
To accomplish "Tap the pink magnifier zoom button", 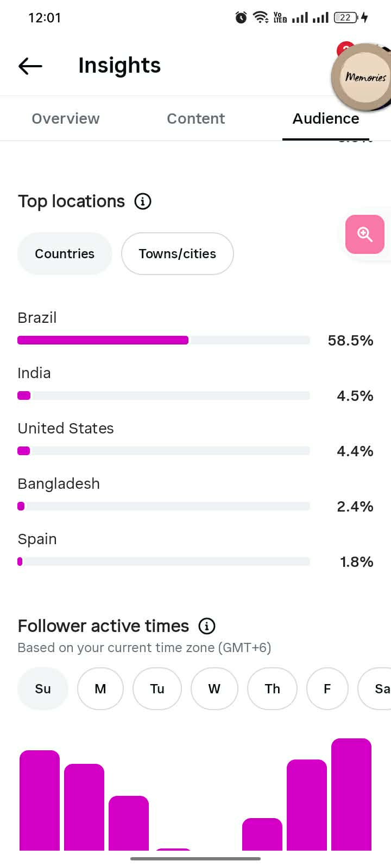I will click(x=365, y=234).
